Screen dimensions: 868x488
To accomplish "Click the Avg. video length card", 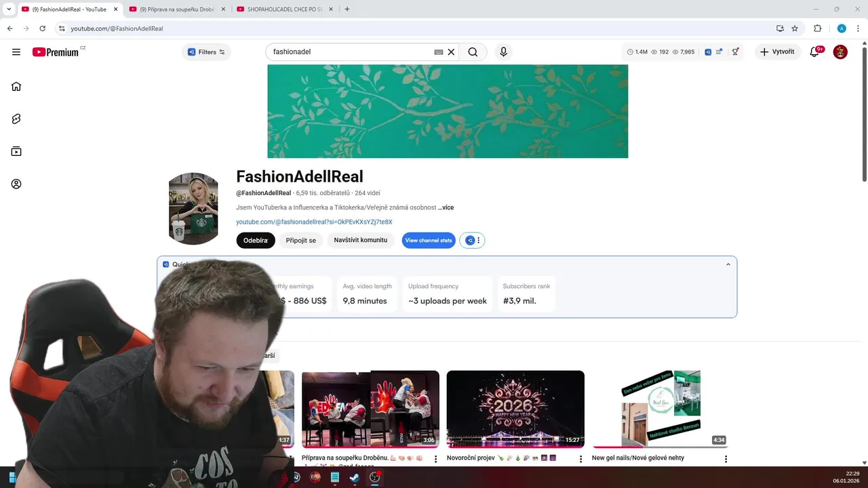I will tap(367, 293).
